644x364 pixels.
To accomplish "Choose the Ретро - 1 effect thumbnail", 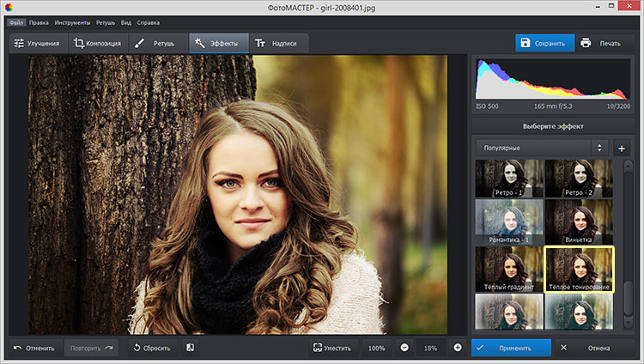I will coord(509,178).
